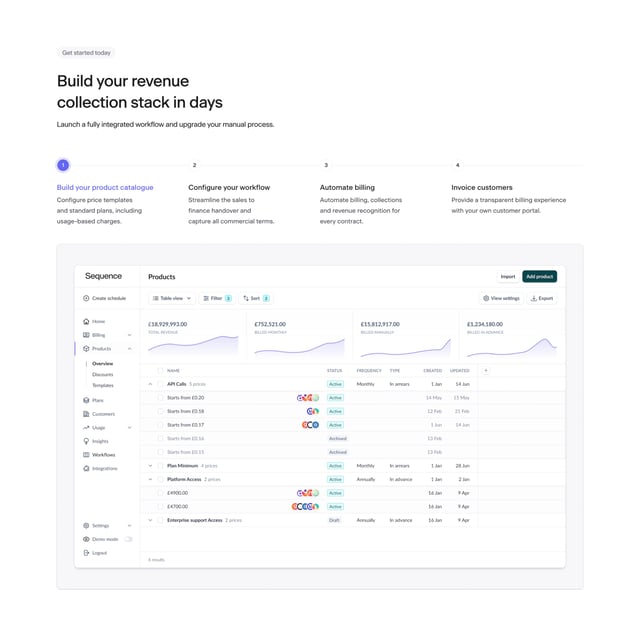
Task: Toggle the Demo mode switch
Action: 129,539
